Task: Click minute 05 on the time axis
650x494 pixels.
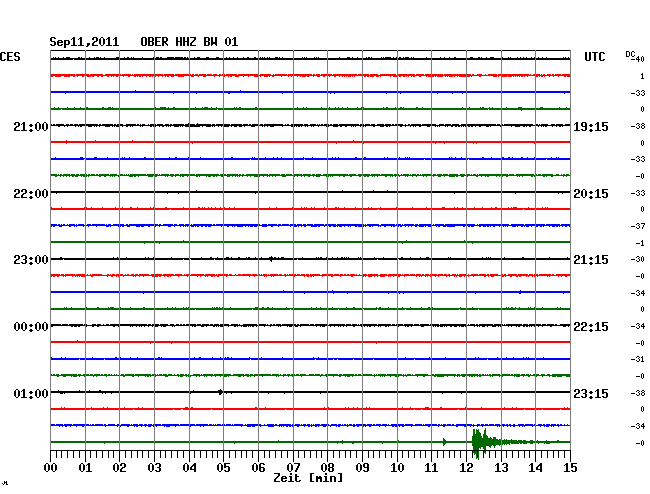Action: 223,467
